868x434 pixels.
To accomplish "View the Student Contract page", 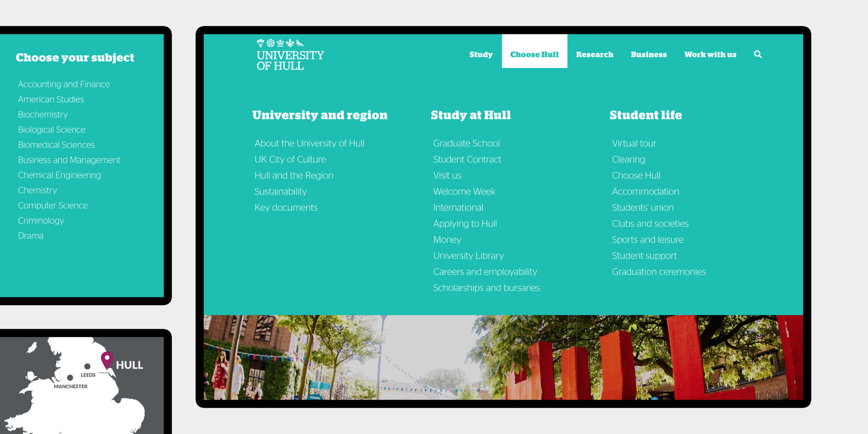I will coord(467,159).
